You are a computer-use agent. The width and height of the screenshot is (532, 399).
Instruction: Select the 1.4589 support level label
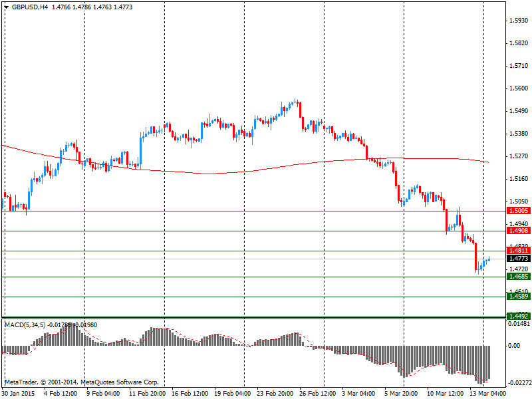[519, 297]
